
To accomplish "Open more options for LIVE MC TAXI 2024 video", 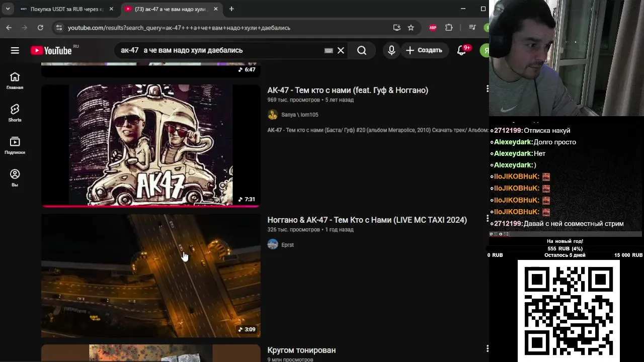I will coord(487,219).
